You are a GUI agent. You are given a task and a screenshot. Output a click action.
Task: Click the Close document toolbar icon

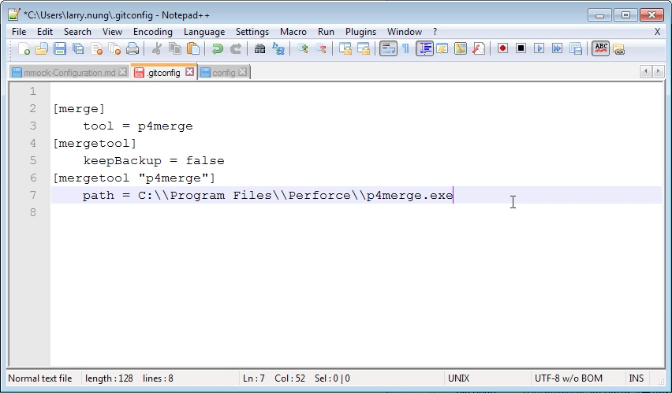tap(96, 49)
